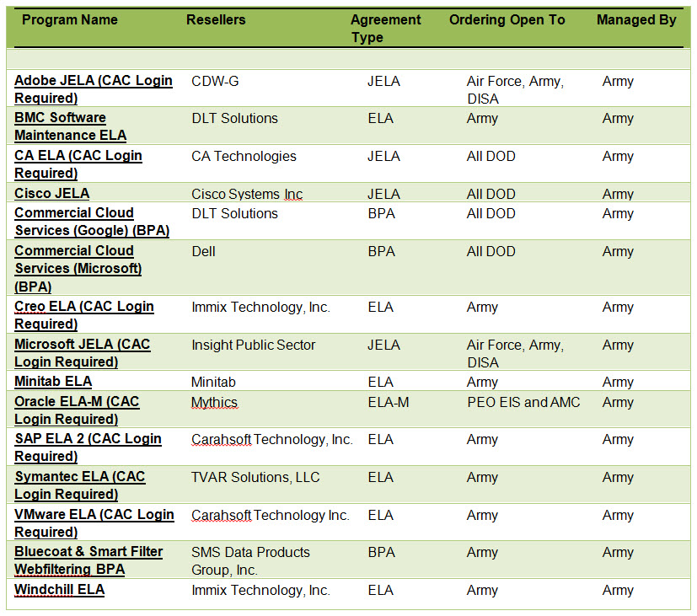Open the BMC Software Maintenance ELA link

70,126
